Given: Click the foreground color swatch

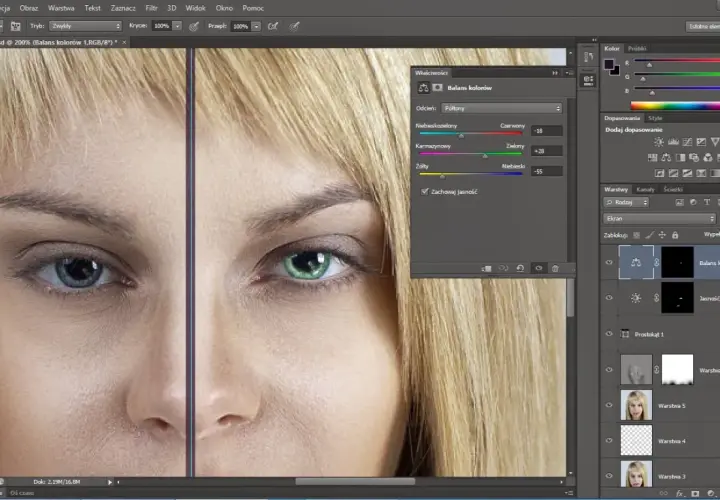Looking at the screenshot, I should [609, 64].
